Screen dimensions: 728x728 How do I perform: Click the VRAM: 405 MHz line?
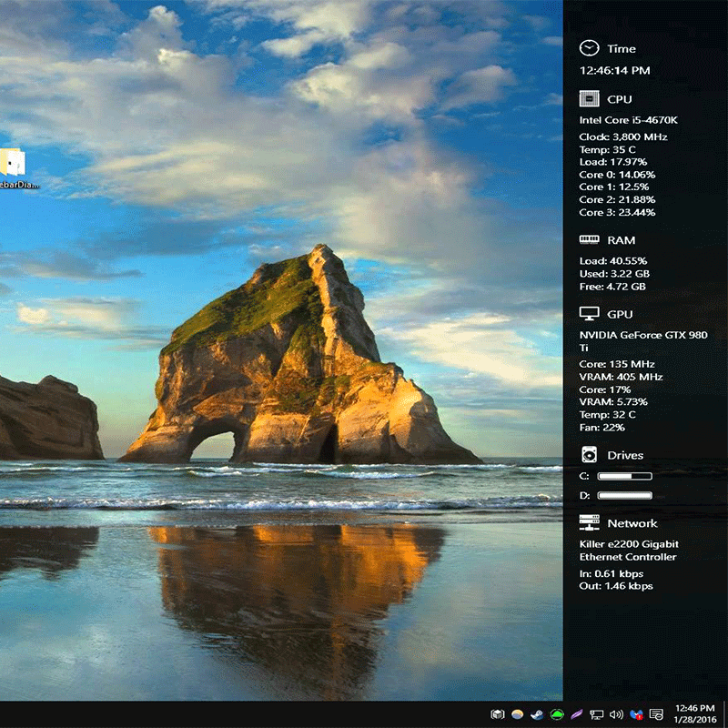[x=621, y=377]
